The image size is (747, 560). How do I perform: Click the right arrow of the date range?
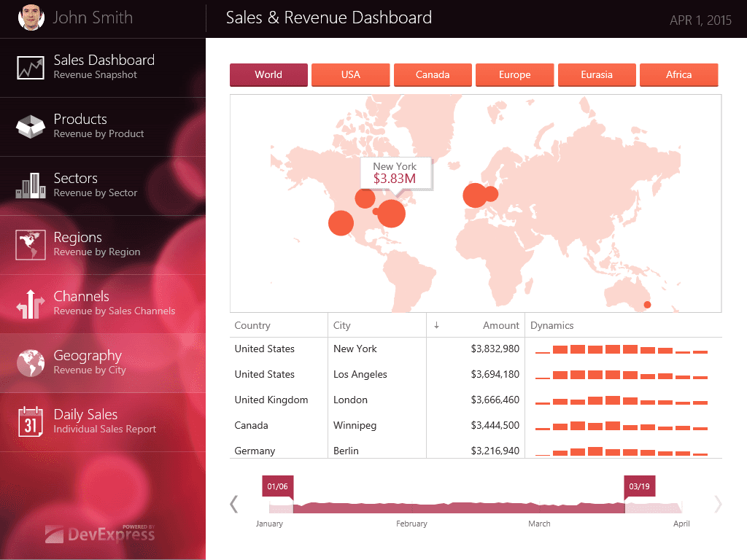718,505
